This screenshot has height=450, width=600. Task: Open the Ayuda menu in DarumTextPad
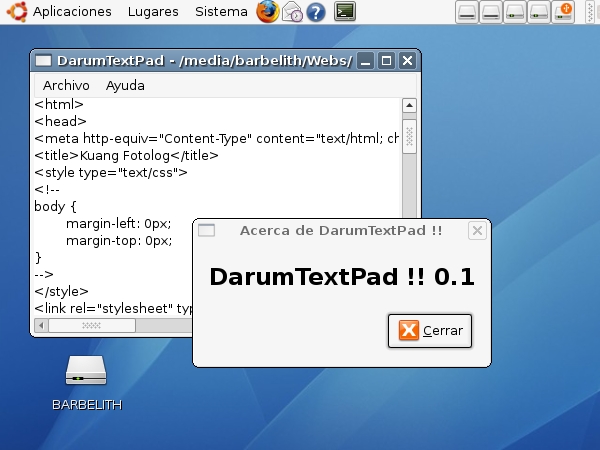(125, 86)
